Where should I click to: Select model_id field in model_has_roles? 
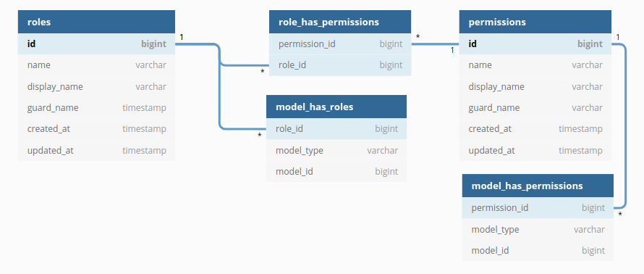336,172
